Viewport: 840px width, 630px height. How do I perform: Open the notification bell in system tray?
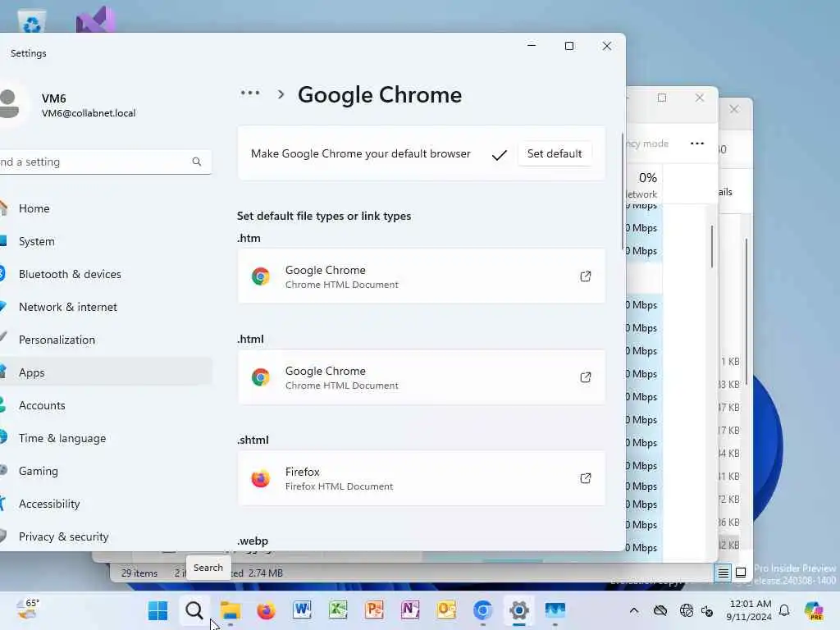click(x=784, y=610)
